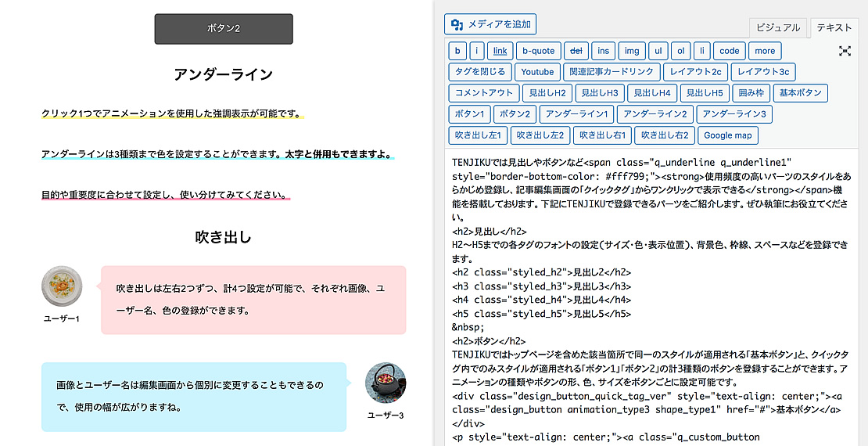Click the コメントアウト quicktag
The image size is (868, 446).
click(484, 93)
